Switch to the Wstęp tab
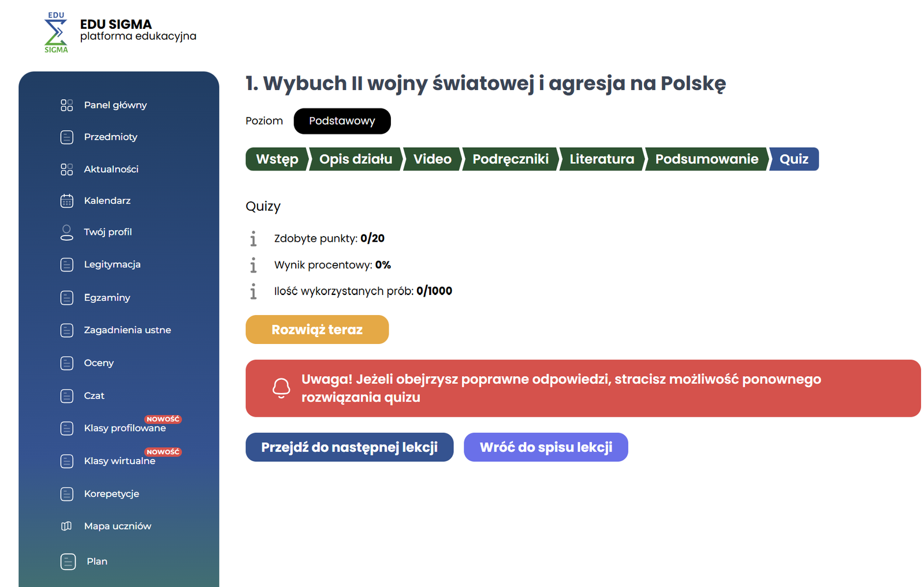This screenshot has height=587, width=924. pyautogui.click(x=277, y=159)
